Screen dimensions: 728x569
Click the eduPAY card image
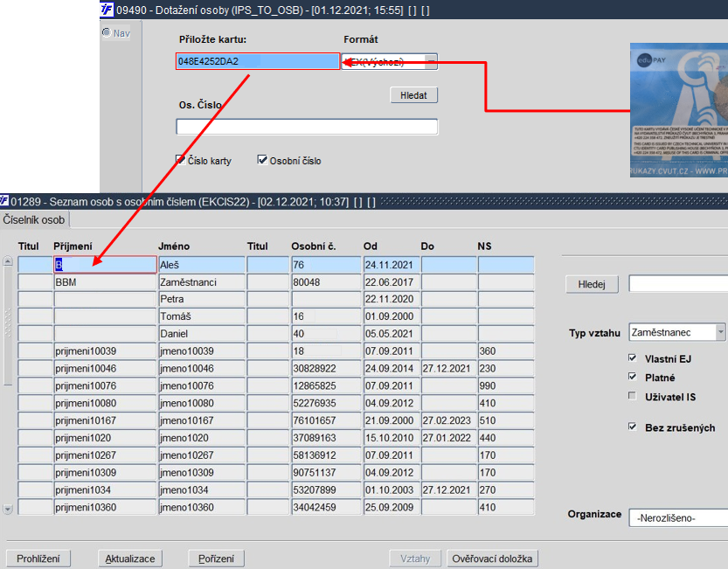tap(679, 110)
